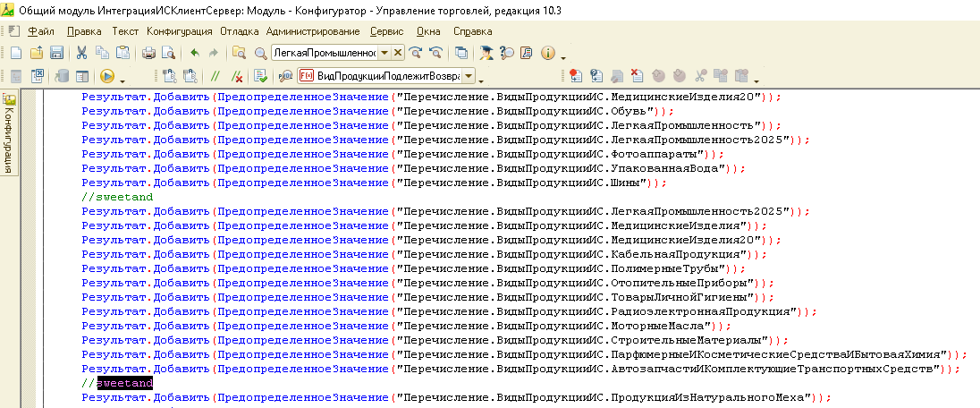
Task: Open the Конфигурация side panel tab
Action: [x=9, y=134]
